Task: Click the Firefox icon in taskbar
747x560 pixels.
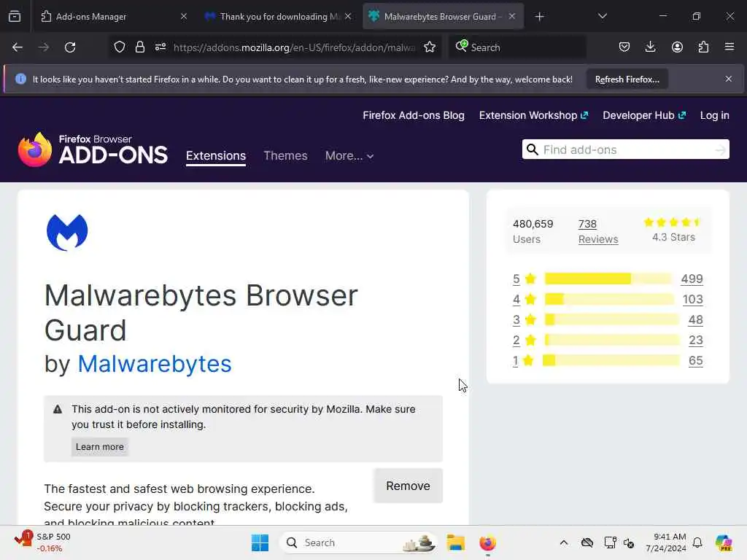Action: (x=487, y=542)
